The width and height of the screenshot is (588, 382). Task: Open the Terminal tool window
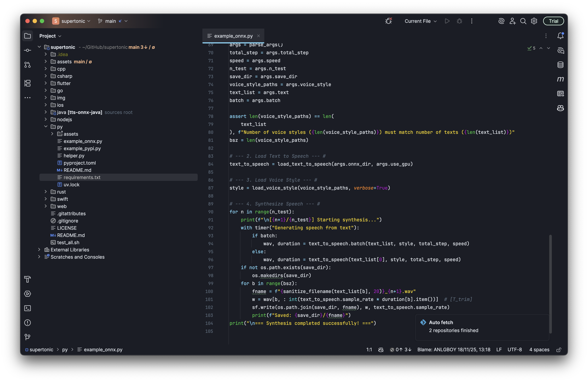(27, 308)
